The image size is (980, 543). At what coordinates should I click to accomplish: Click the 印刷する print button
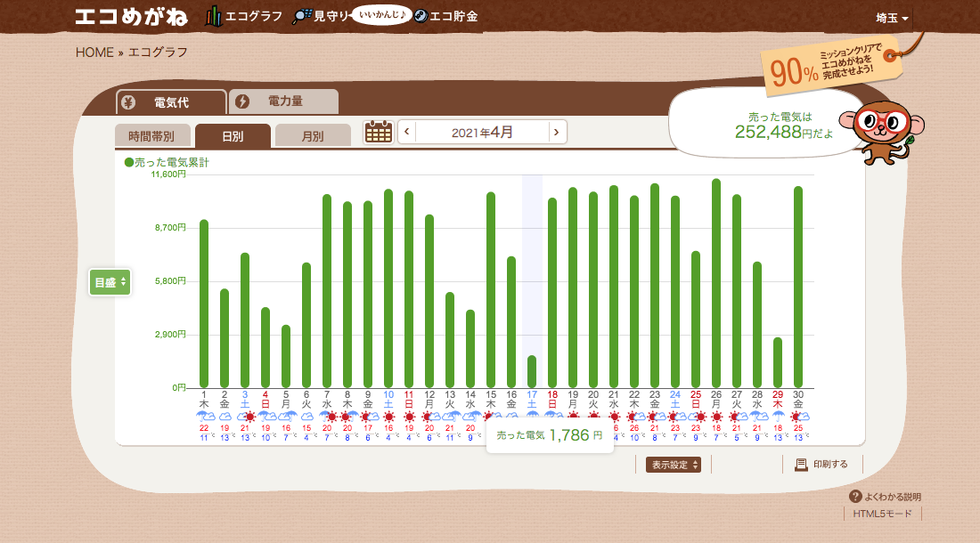point(822,465)
